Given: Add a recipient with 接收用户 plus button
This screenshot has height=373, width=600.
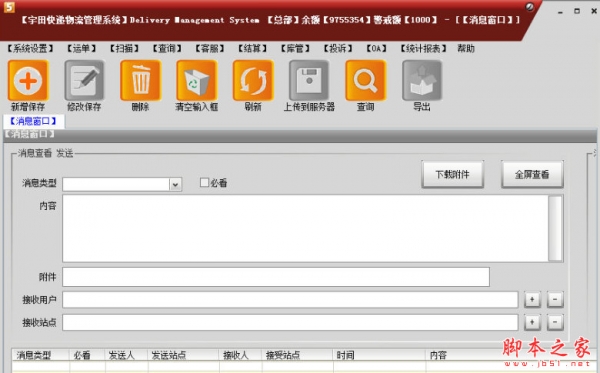Looking at the screenshot, I should point(532,299).
